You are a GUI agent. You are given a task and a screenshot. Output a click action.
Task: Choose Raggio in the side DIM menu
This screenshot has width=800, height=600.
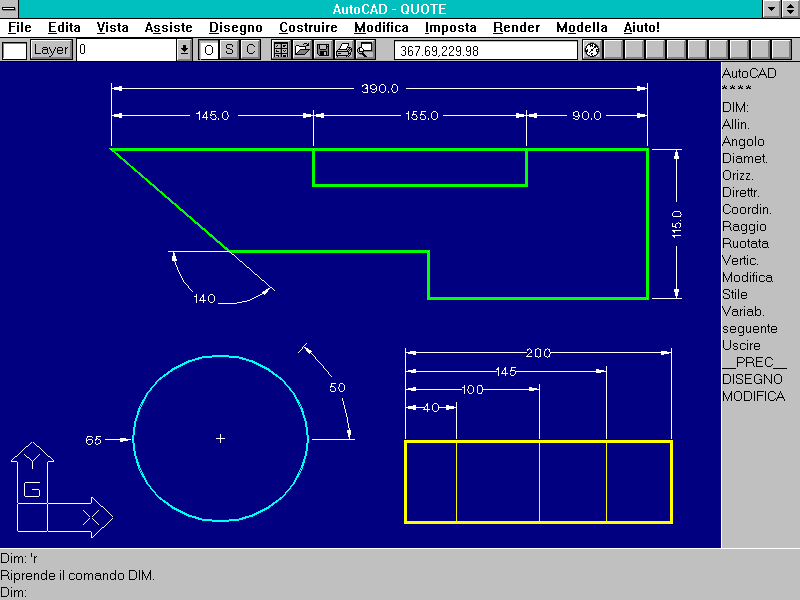pos(744,226)
